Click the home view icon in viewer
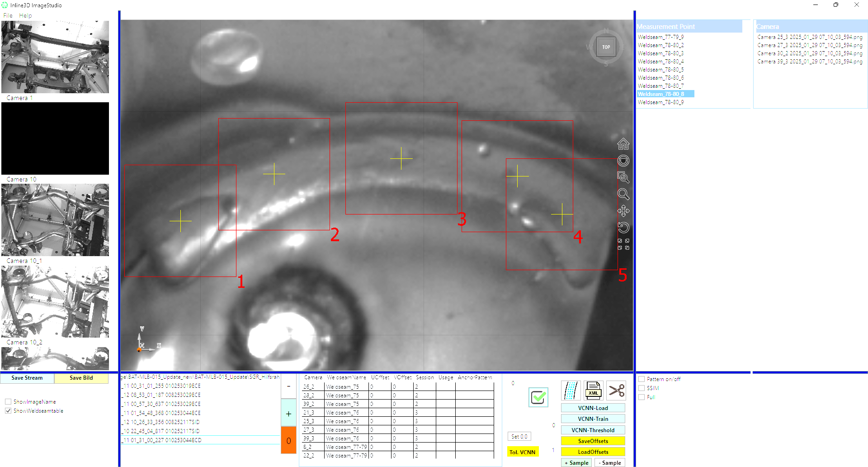 [623, 144]
